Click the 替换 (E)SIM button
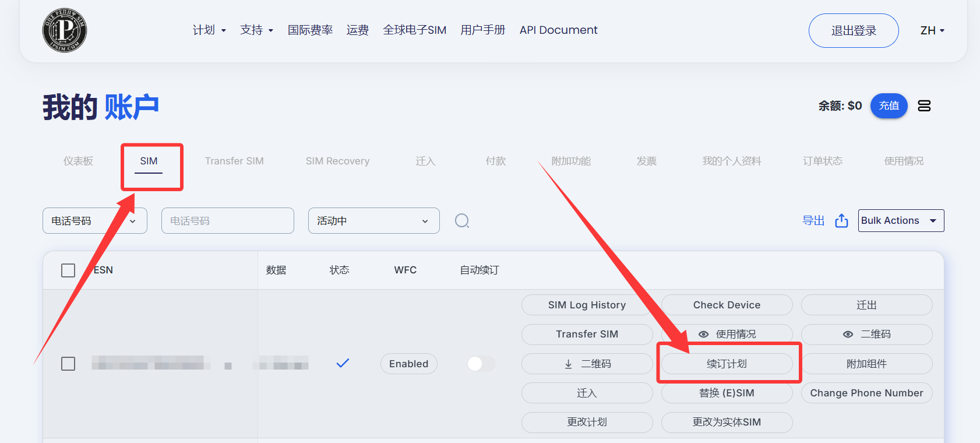The image size is (980, 443). coord(727,393)
